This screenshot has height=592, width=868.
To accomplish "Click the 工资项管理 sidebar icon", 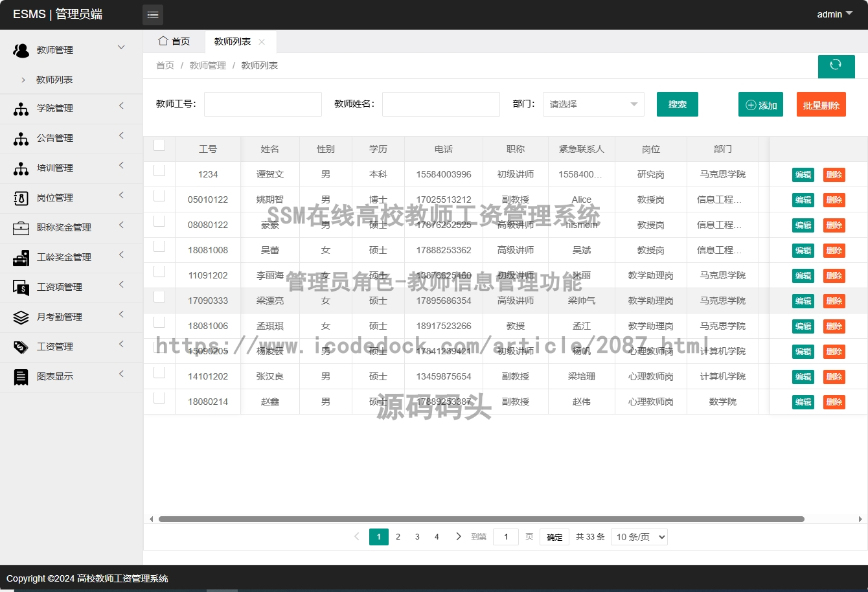I will point(21,288).
